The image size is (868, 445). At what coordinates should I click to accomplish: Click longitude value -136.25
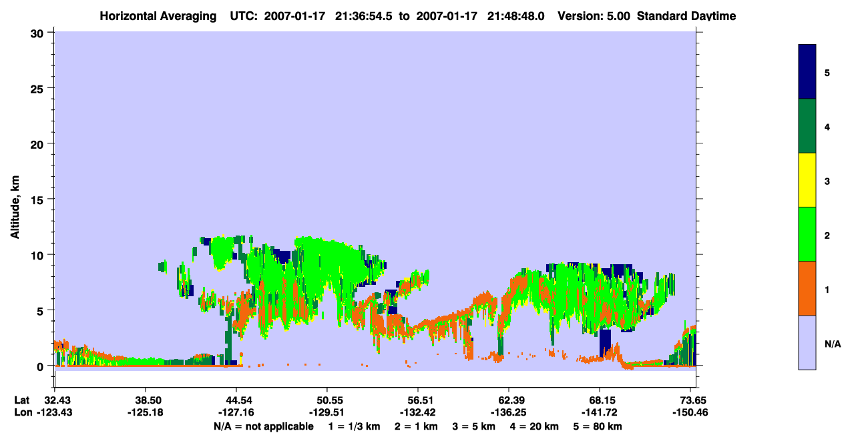(x=509, y=412)
